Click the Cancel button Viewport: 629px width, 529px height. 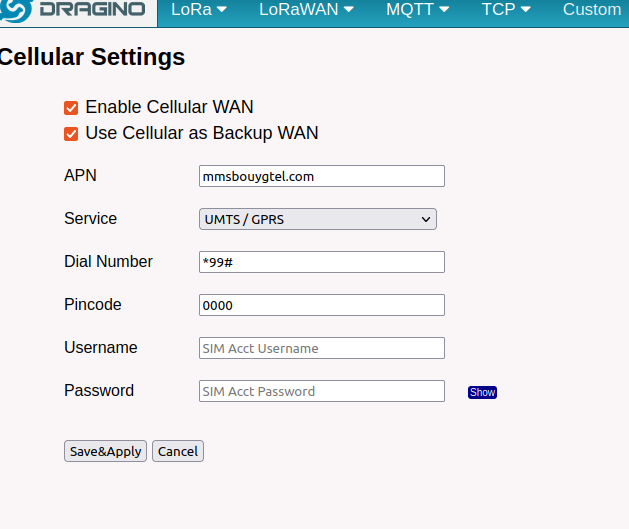177,451
